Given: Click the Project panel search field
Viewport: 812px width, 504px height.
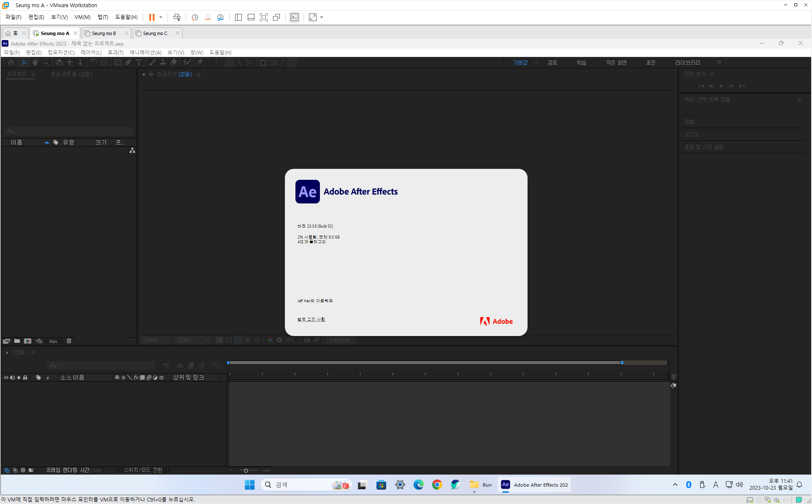Looking at the screenshot, I should tap(70, 131).
